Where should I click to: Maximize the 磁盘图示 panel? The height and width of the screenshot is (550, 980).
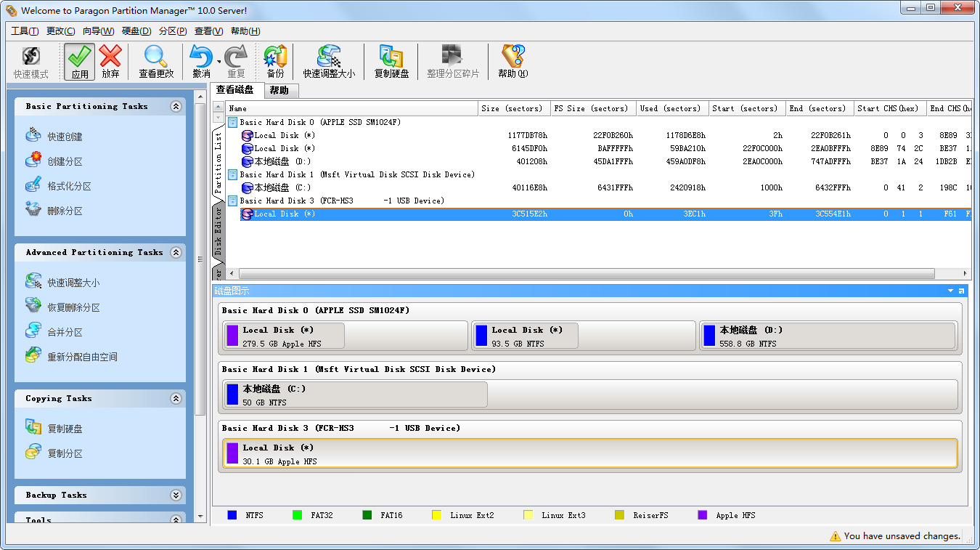(x=962, y=291)
